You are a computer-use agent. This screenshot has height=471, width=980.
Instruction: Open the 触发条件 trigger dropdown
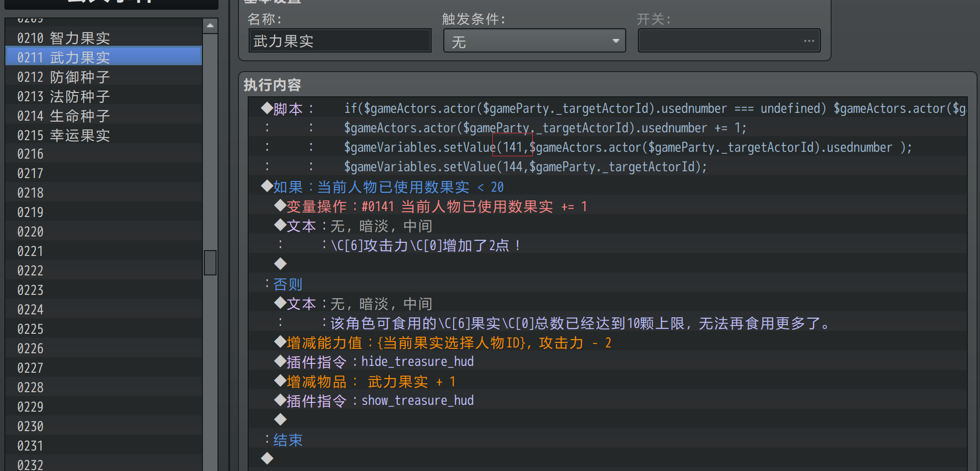point(534,41)
